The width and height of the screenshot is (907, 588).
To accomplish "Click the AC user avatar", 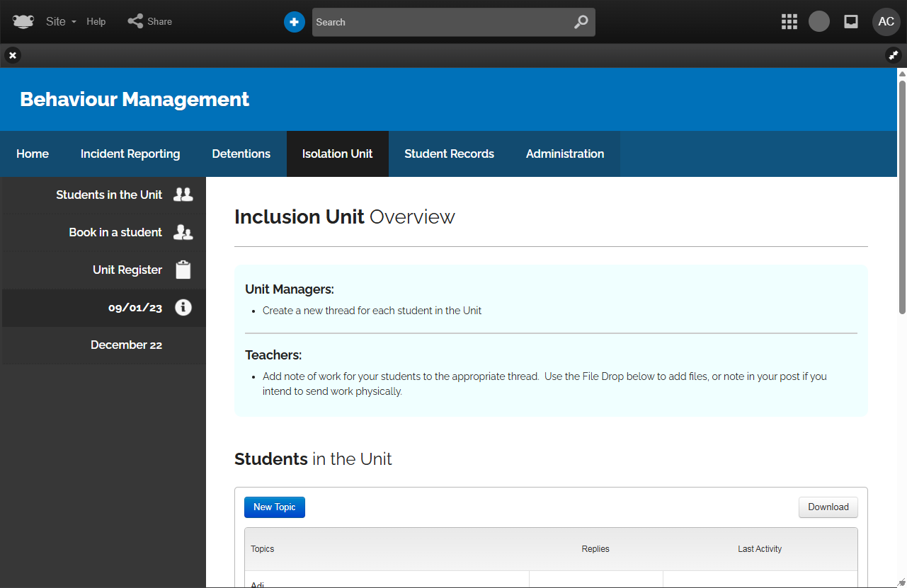I will click(x=886, y=22).
